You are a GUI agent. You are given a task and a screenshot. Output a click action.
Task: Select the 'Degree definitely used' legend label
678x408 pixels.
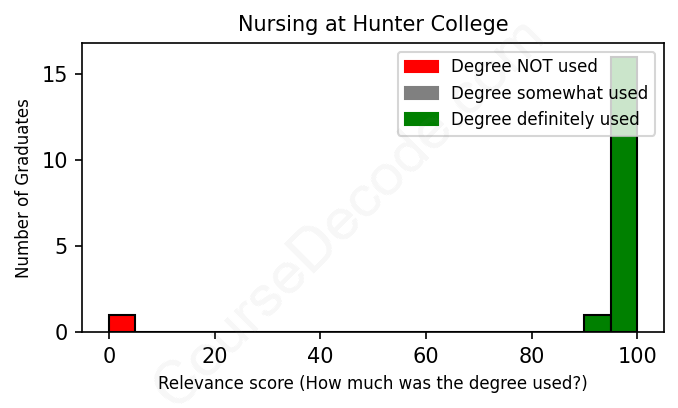545,120
